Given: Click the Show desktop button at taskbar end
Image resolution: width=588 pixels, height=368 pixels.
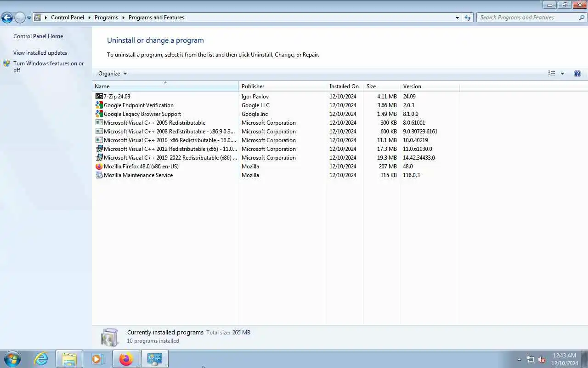Looking at the screenshot, I should point(585,359).
